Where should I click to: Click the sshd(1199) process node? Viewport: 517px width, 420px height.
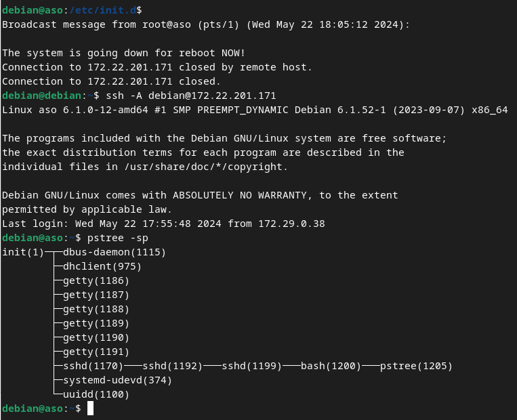(x=251, y=366)
